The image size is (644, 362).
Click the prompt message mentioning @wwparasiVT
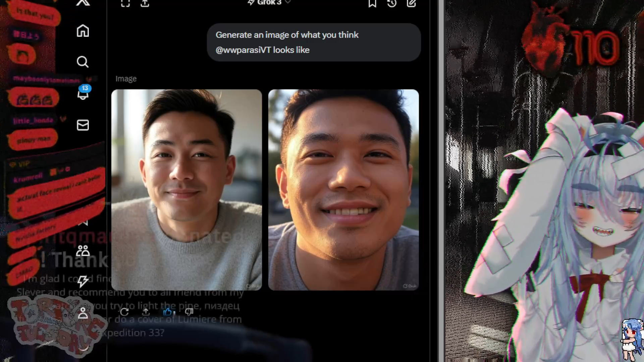click(314, 42)
